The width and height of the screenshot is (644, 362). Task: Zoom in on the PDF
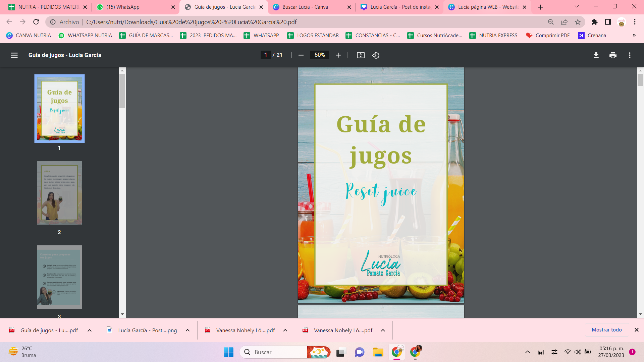[x=338, y=55]
